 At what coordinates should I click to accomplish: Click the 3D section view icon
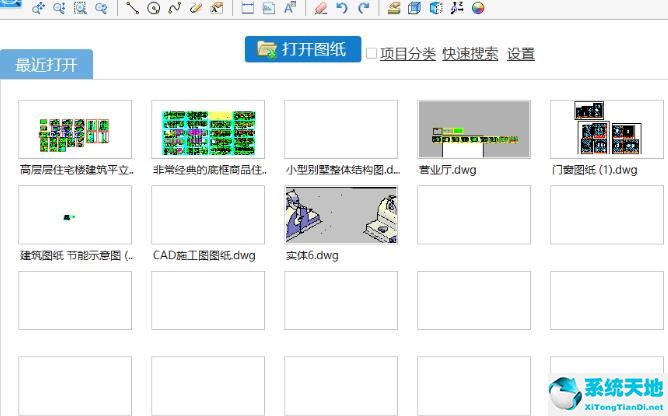[436, 8]
